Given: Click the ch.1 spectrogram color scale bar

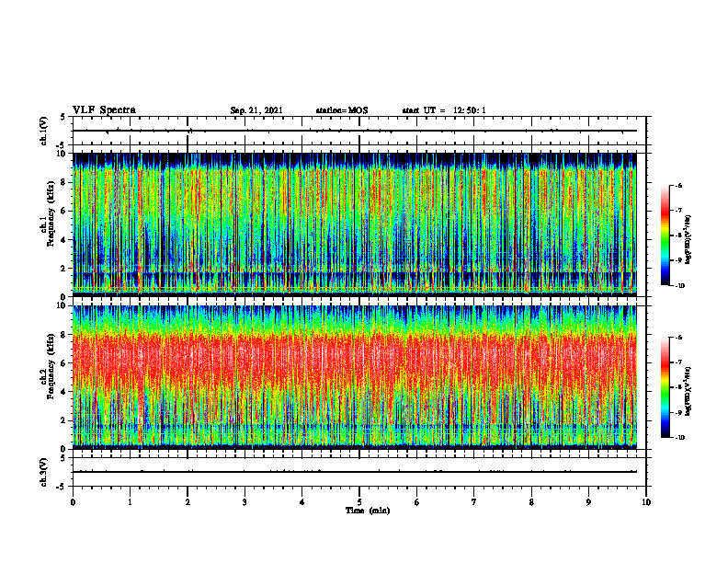Looking at the screenshot, I should pyautogui.click(x=665, y=236).
